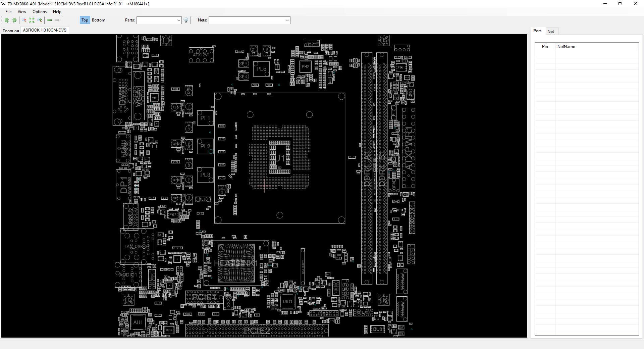Switch to Top board side
644x349 pixels.
point(85,20)
